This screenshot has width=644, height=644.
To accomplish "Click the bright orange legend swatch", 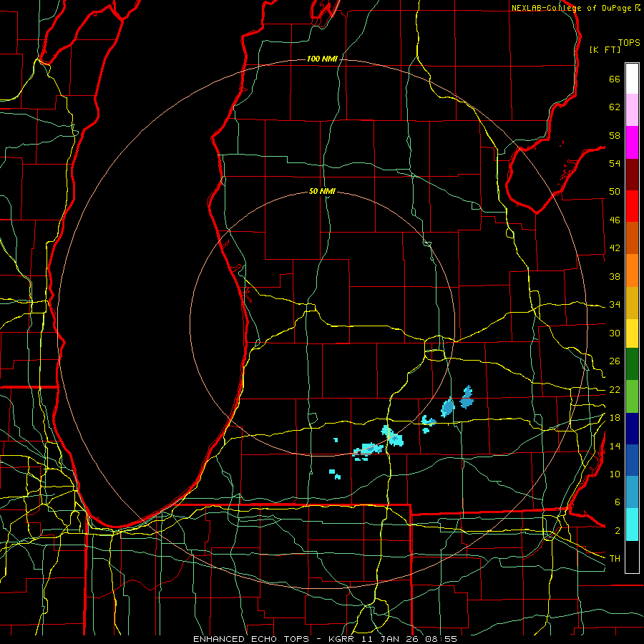I will pyautogui.click(x=632, y=270).
